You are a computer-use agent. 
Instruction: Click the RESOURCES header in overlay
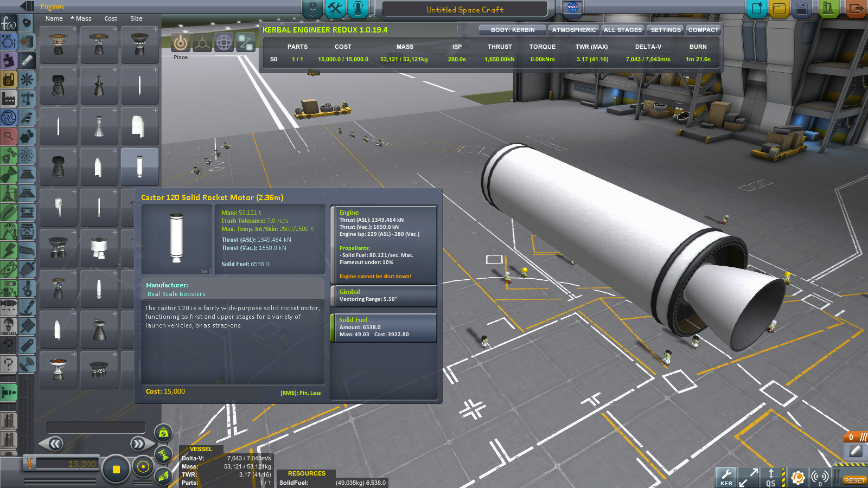point(307,473)
